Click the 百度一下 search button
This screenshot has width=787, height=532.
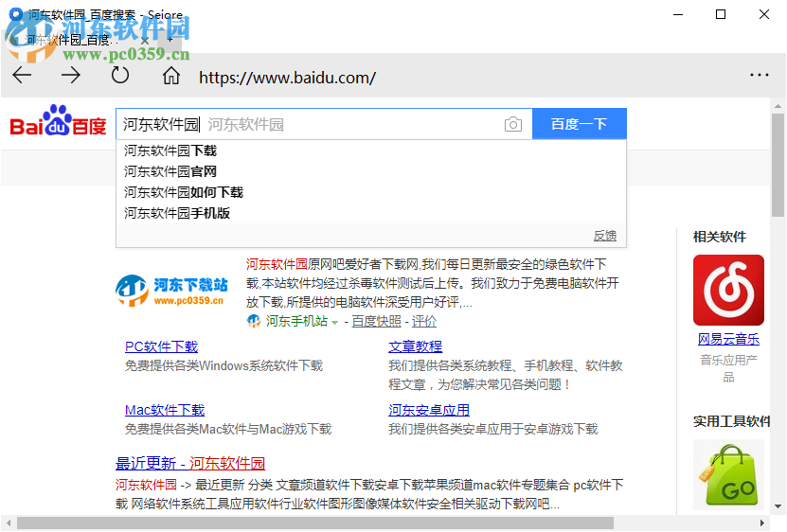580,123
